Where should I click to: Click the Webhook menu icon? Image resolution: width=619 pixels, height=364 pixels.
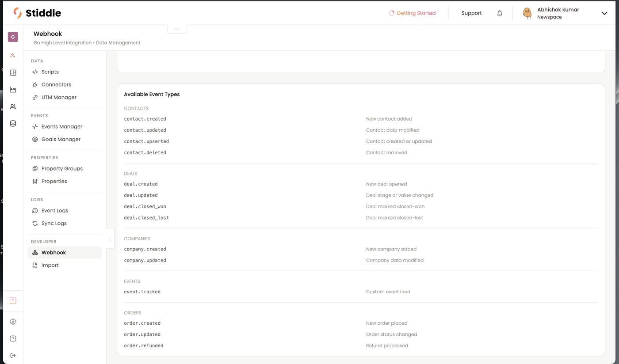coord(35,253)
